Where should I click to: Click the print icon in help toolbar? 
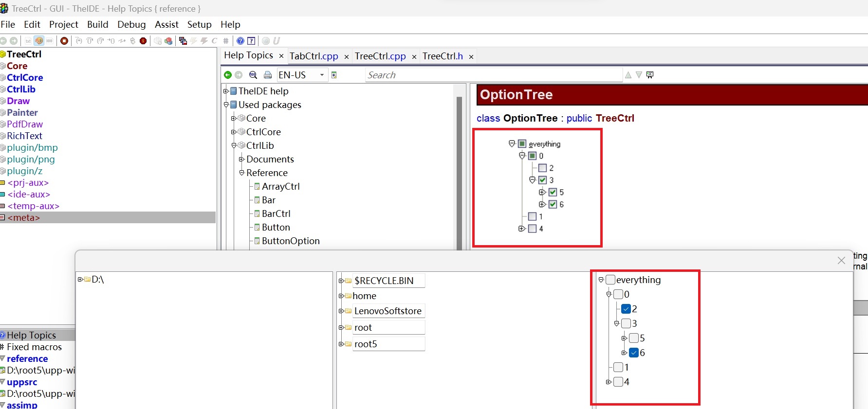point(267,75)
